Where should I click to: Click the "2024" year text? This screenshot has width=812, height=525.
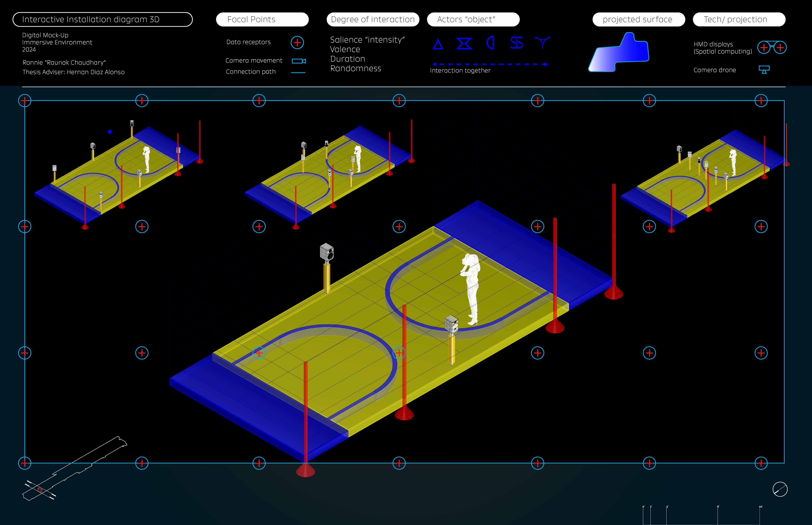29,49
